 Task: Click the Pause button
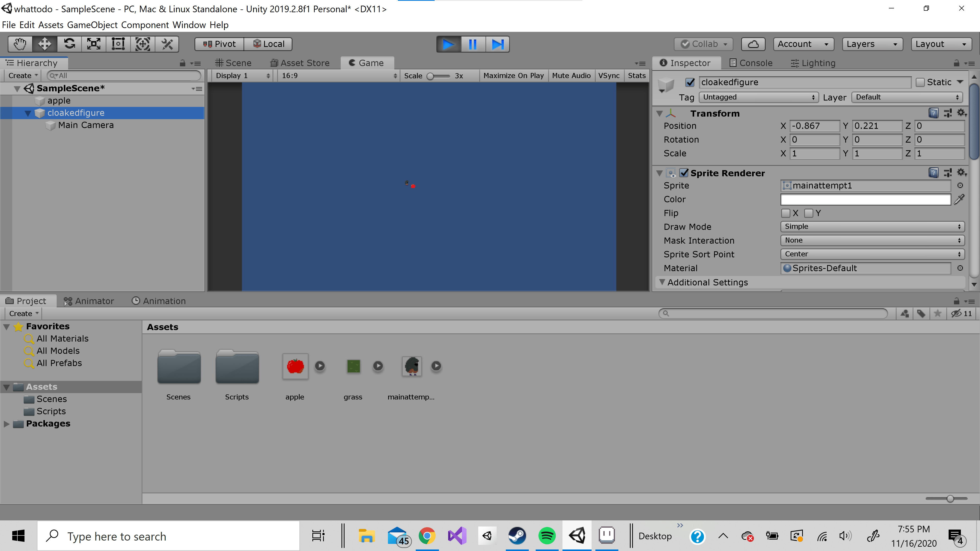coord(472,44)
